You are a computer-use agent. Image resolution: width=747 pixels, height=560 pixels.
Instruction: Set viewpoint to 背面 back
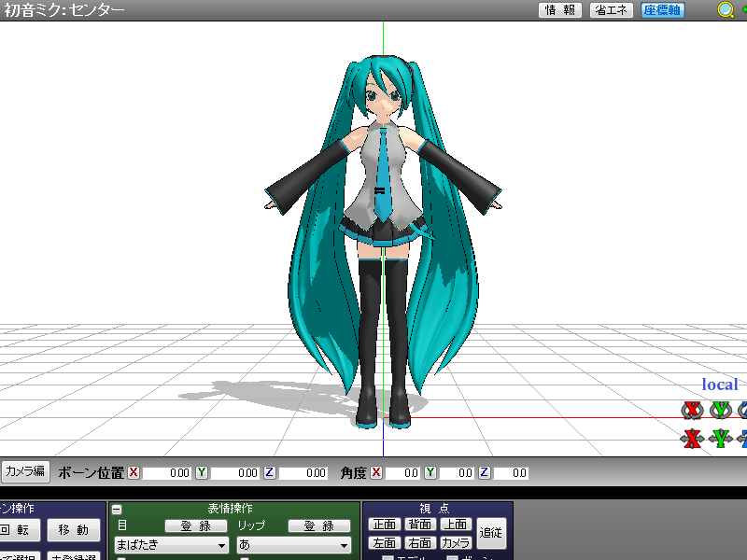pyautogui.click(x=420, y=525)
